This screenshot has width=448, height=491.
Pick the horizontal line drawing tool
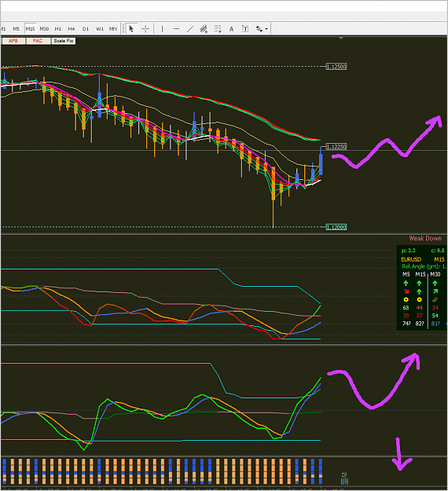(x=176, y=29)
